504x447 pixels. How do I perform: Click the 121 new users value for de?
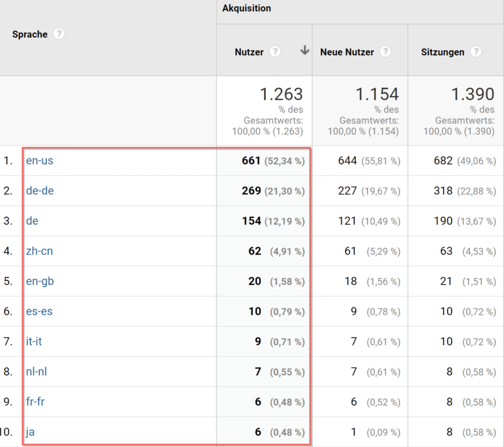coord(347,221)
